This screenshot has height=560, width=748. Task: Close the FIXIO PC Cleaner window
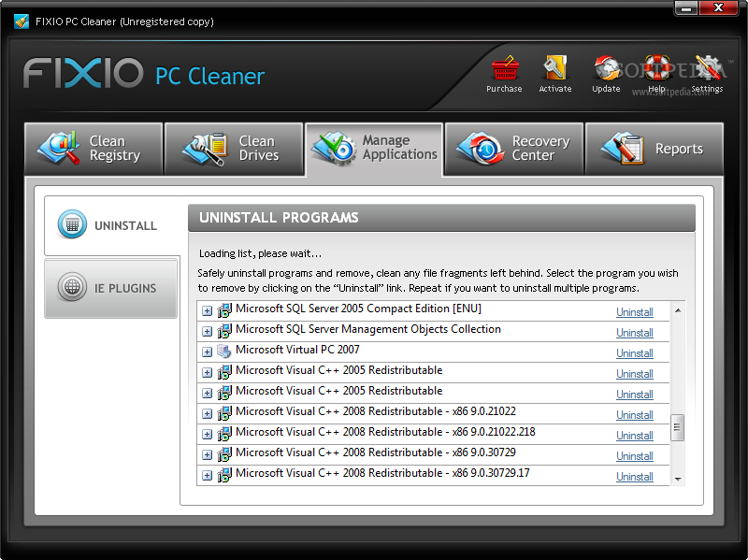[x=718, y=8]
